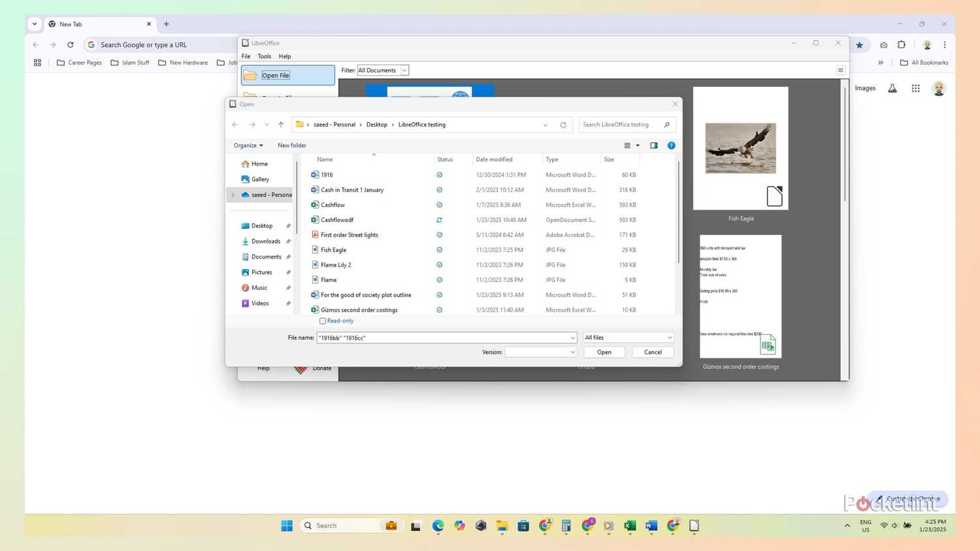The height and width of the screenshot is (551, 980).
Task: Select the Fish Eagle thumbnail preview
Action: pos(740,148)
